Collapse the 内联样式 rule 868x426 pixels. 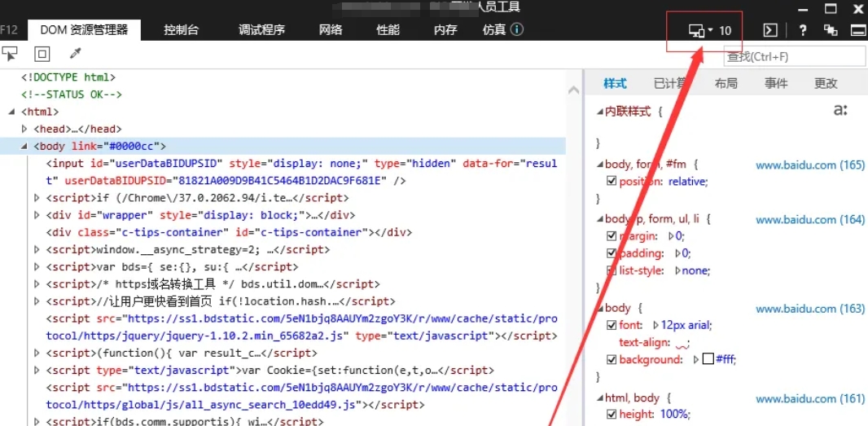pos(599,112)
